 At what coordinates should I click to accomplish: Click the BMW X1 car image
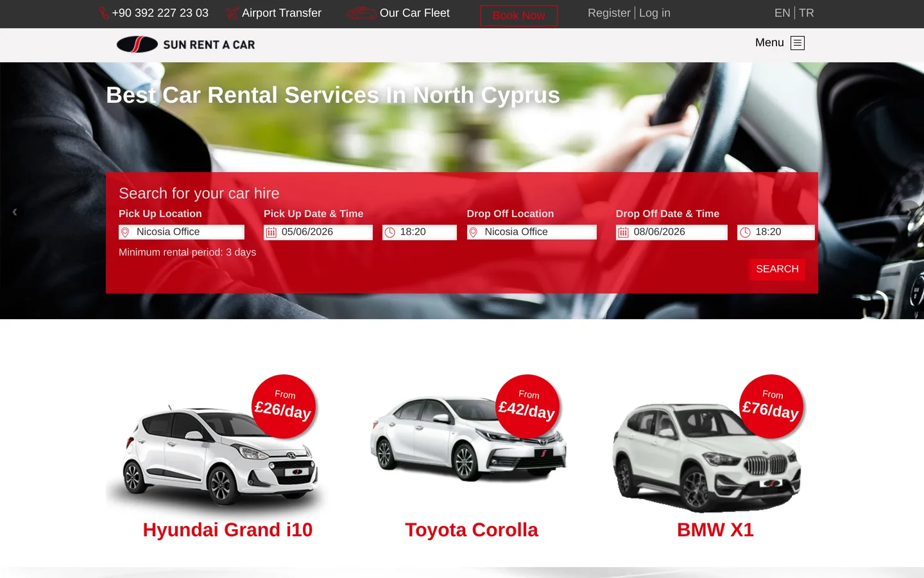(707, 456)
